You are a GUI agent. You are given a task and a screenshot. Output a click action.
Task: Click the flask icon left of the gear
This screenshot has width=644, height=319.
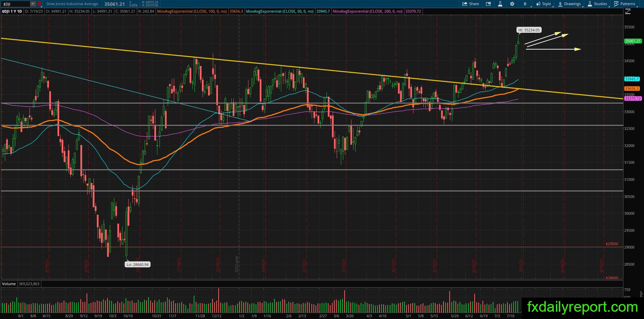pyautogui.click(x=500, y=4)
